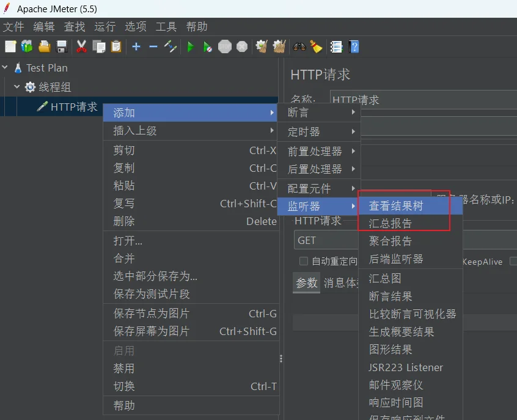This screenshot has height=420, width=517.
Task: Open the 监听器 submenu entry
Action: pos(319,206)
